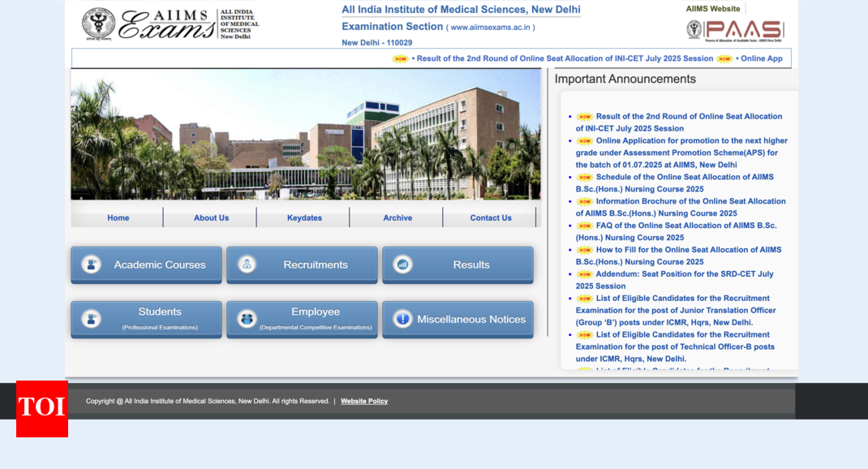Image resolution: width=868 pixels, height=469 pixels.
Task: Click the Employee group icon
Action: click(x=247, y=319)
